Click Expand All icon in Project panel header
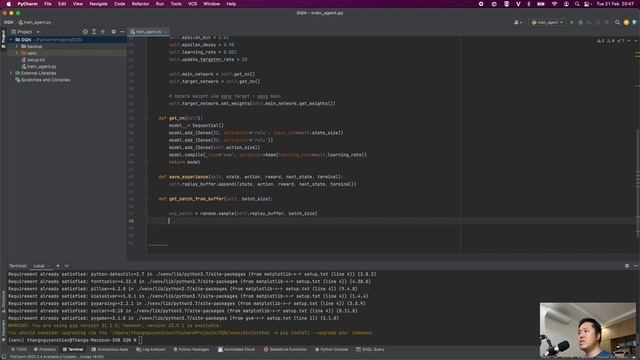This screenshot has width=640, height=360. click(x=94, y=31)
